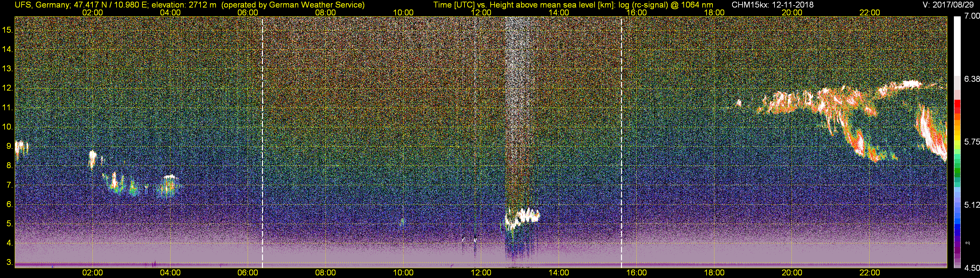
Task: Click the bottom axis '16:00' time label
Action: pos(636,273)
